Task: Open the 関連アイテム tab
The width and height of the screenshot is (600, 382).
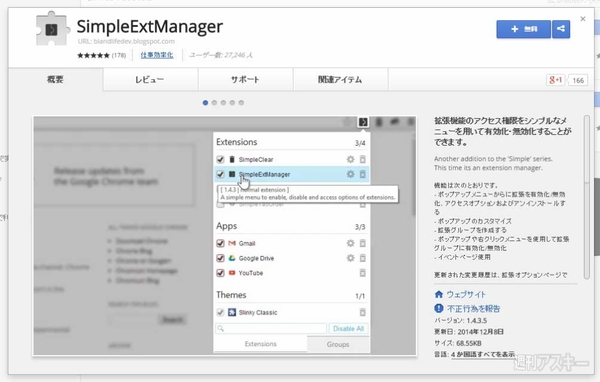Action: point(341,80)
